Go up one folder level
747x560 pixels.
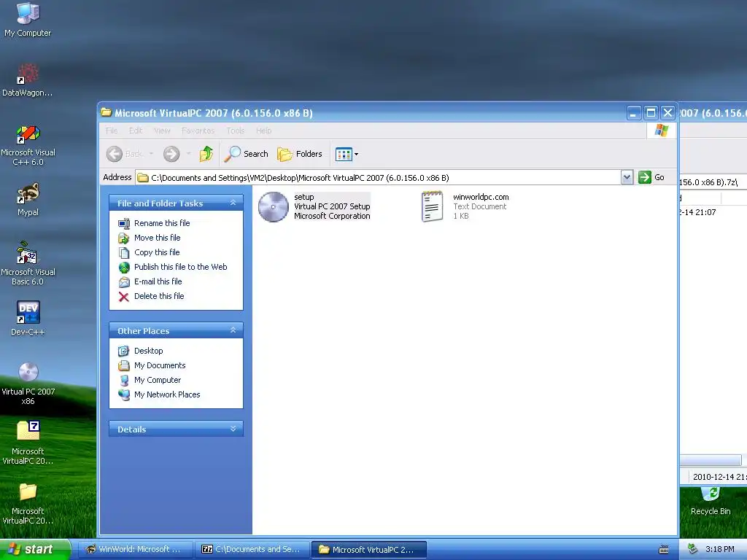[x=206, y=154]
